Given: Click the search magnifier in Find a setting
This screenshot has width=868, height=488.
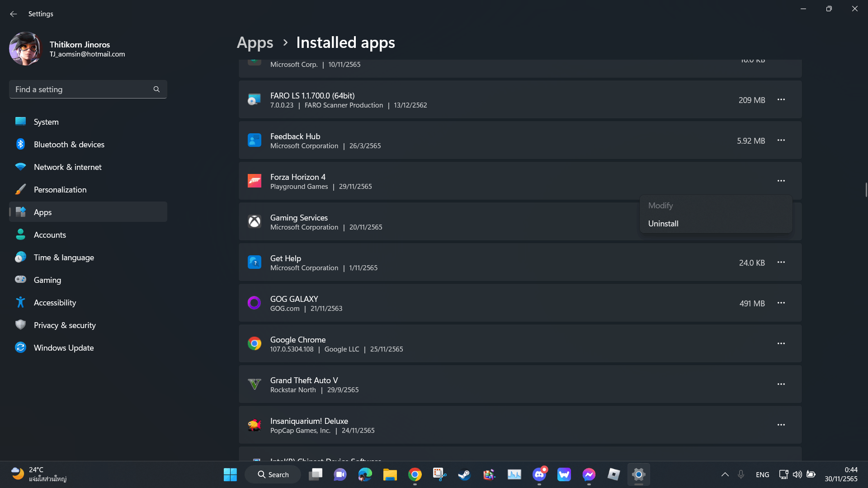Looking at the screenshot, I should pos(156,89).
